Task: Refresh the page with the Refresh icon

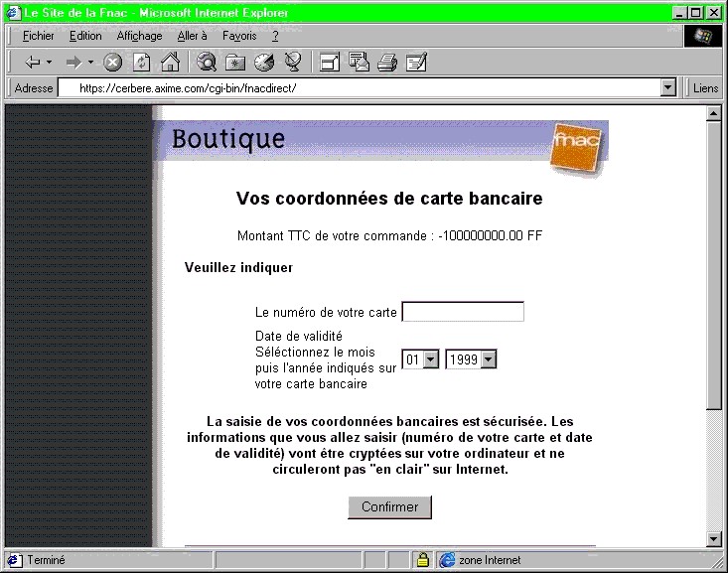Action: point(142,63)
